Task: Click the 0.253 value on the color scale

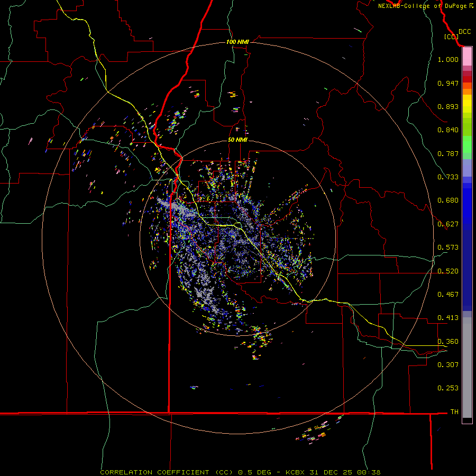Action: point(448,388)
